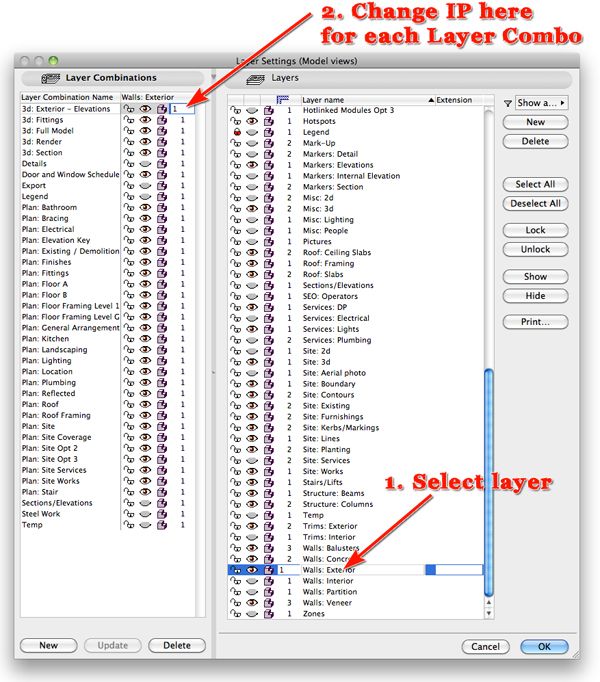Click the Unlock button
The width and height of the screenshot is (600, 682).
coord(536,249)
